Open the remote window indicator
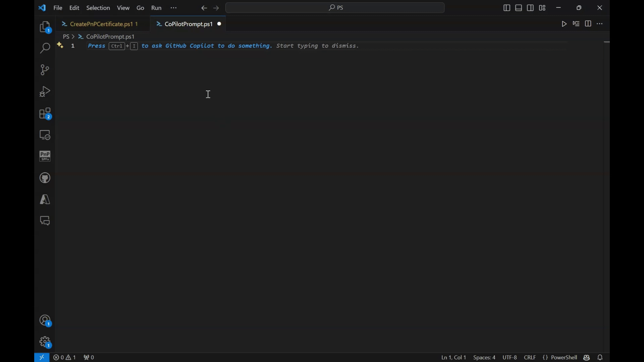 coord(42,358)
